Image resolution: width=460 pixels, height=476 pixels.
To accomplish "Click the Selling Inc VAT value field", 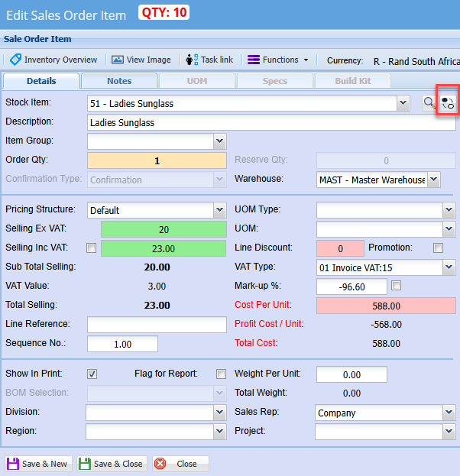I will [x=164, y=248].
